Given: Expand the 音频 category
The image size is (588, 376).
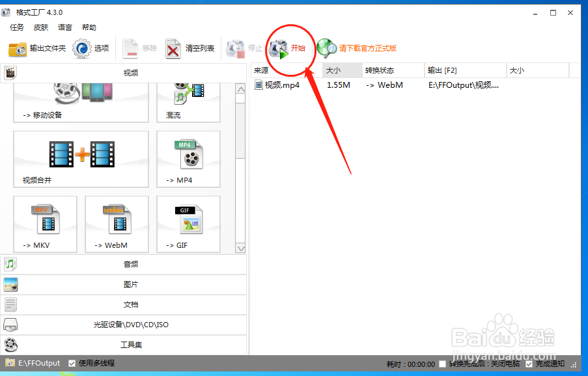Looking at the screenshot, I should 124,264.
